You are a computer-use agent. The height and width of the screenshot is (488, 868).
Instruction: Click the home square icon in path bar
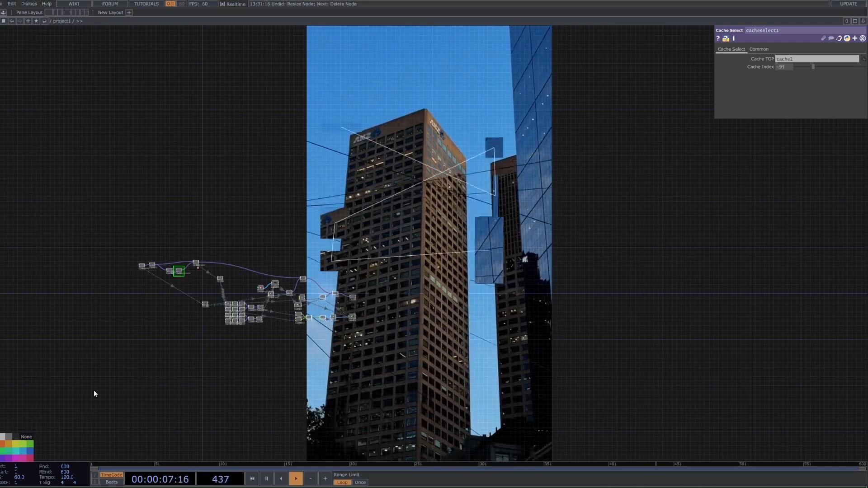[4, 21]
